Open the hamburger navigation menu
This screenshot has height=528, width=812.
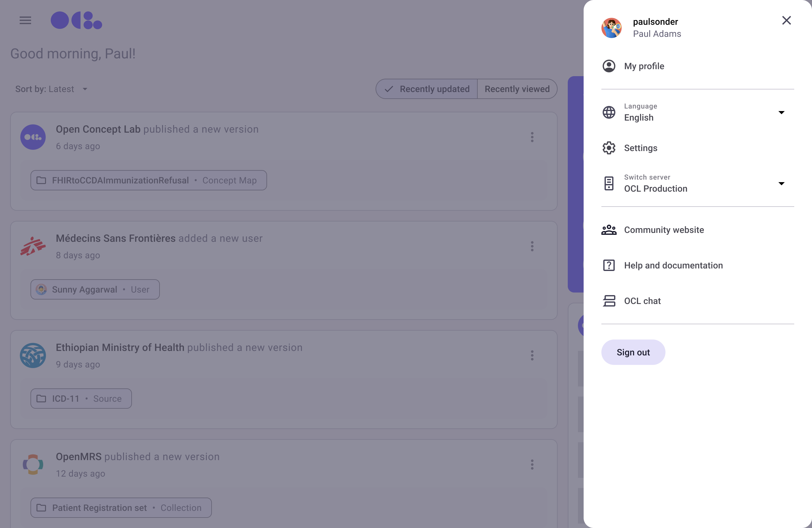tap(25, 21)
